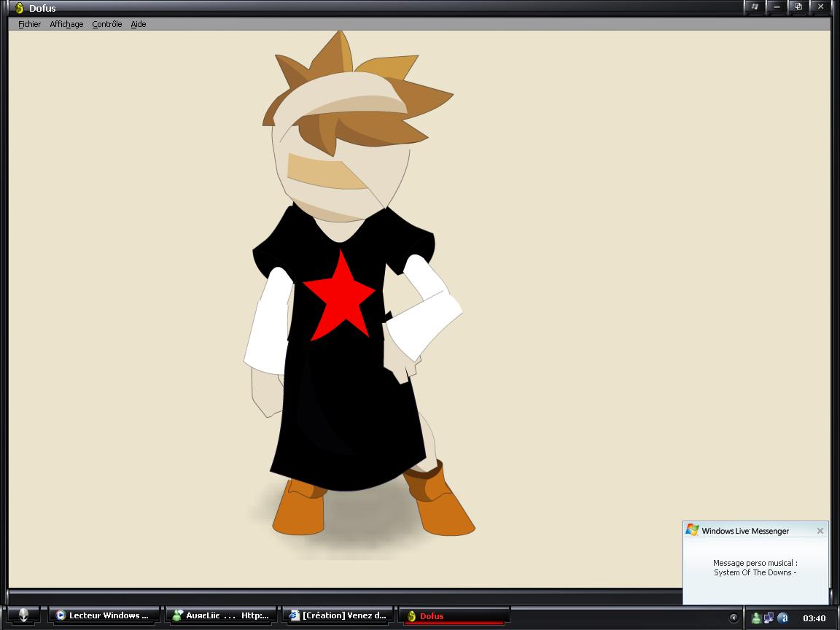Click the Dofus icon in the title bar
This screenshot has height=630, width=840.
click(19, 7)
